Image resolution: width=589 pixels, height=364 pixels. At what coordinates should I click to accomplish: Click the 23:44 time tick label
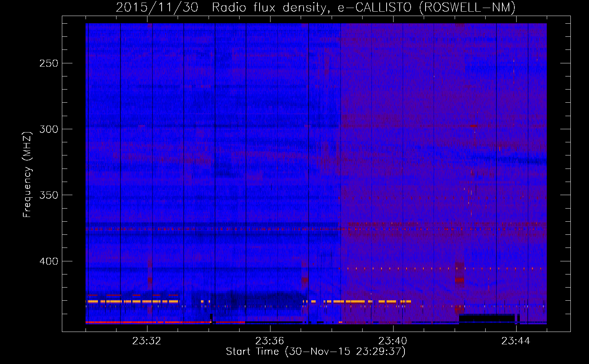[516, 341]
